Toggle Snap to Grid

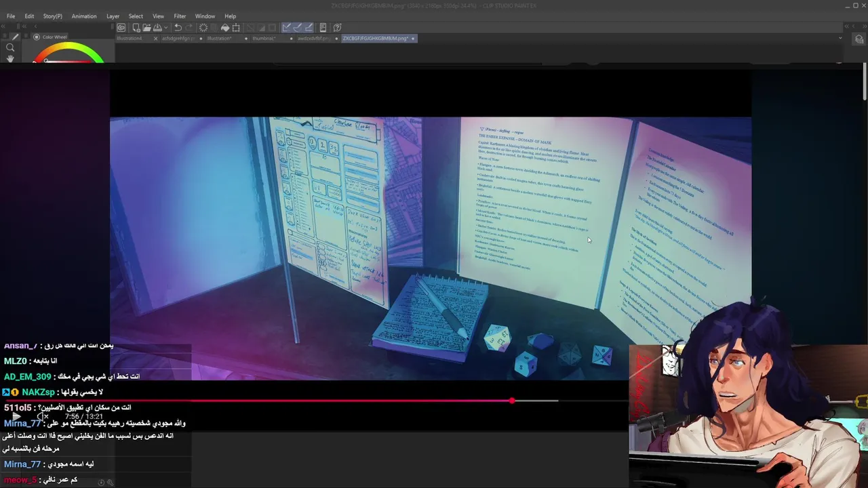309,28
